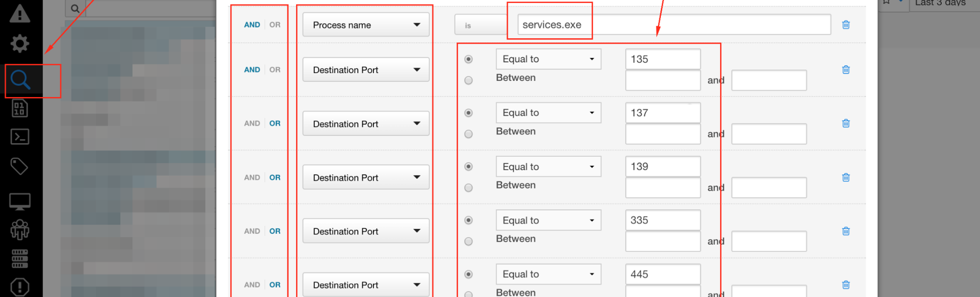Open the alerts warning triangle icon
This screenshot has height=297, width=980.
pyautogui.click(x=20, y=14)
